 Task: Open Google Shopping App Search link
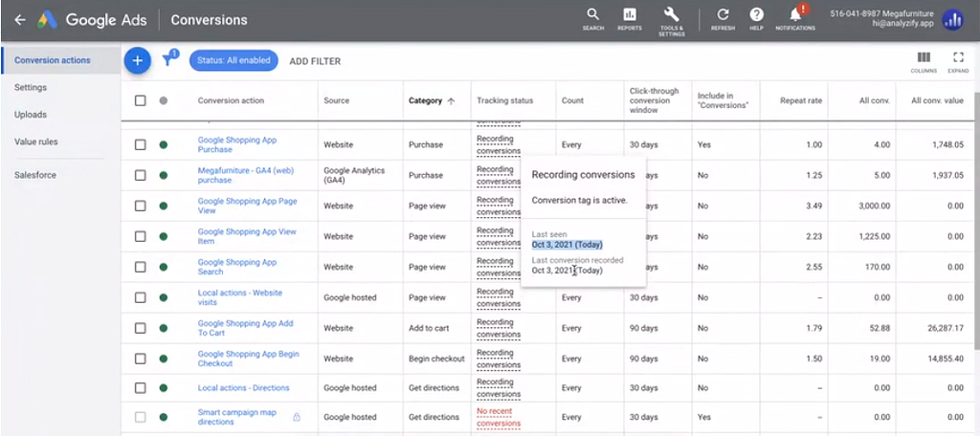pyautogui.click(x=237, y=267)
